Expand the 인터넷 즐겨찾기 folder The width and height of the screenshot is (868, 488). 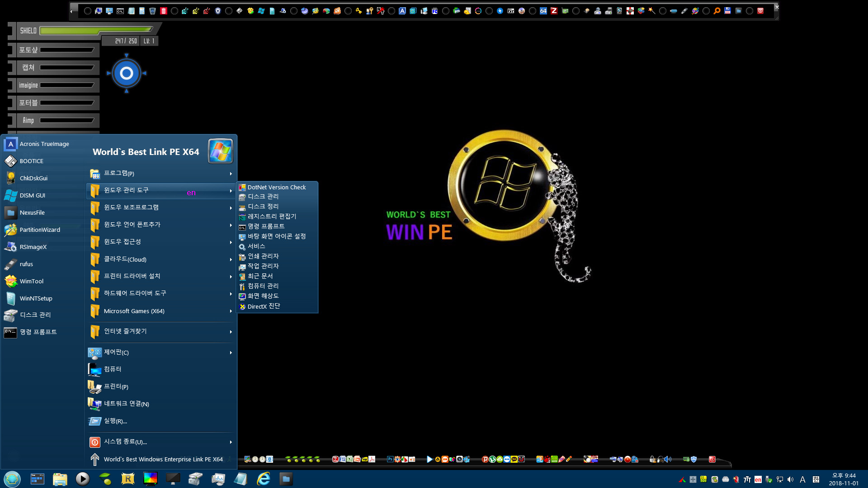[x=161, y=331]
